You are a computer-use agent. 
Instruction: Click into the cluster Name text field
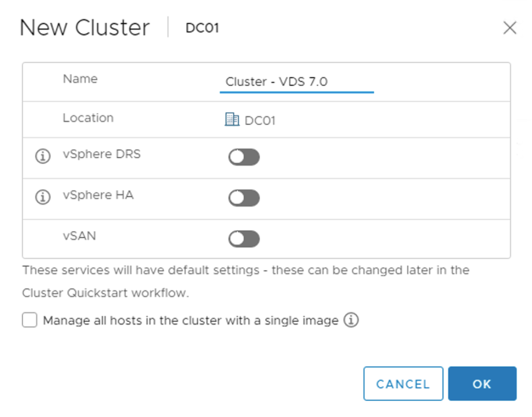[296, 82]
